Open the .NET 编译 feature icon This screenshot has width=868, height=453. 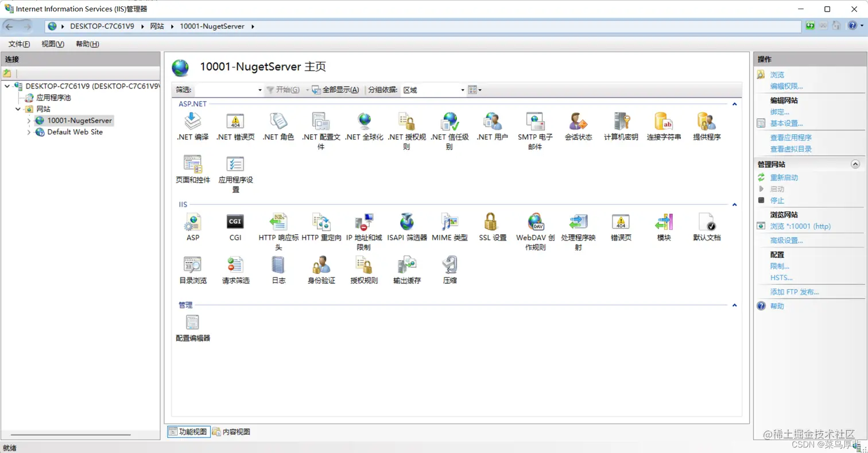[192, 121]
